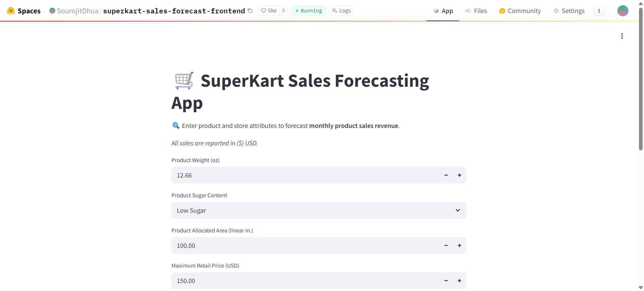Viewport: 644px width, 291px height.
Task: Select the App tab
Action: click(x=443, y=11)
